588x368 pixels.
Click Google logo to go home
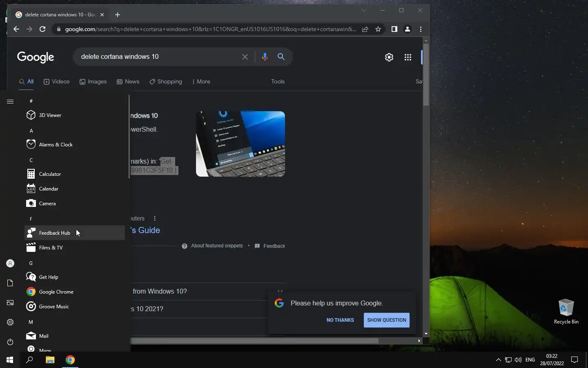[36, 57]
